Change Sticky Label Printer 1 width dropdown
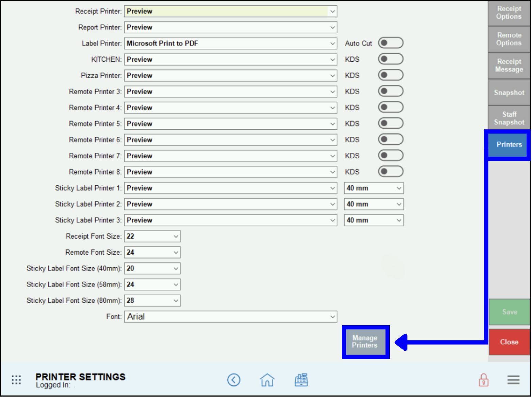 click(x=374, y=188)
